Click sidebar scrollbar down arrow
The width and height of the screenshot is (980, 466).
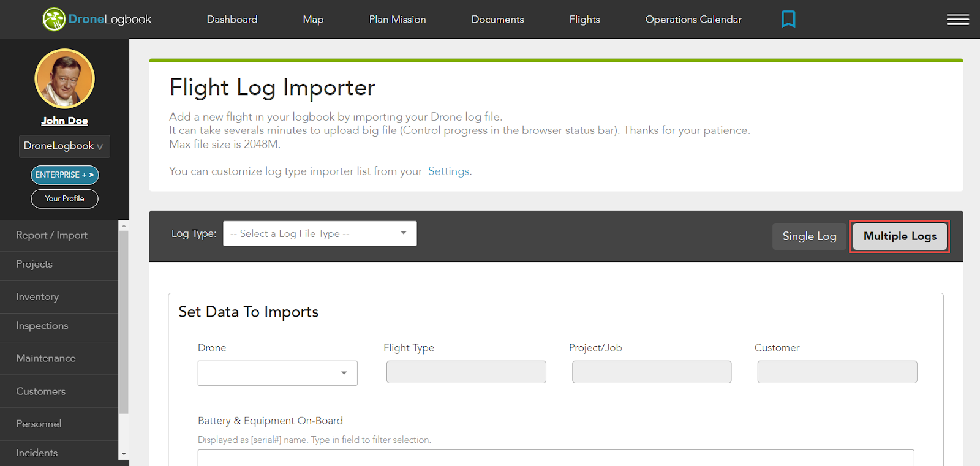point(124,454)
